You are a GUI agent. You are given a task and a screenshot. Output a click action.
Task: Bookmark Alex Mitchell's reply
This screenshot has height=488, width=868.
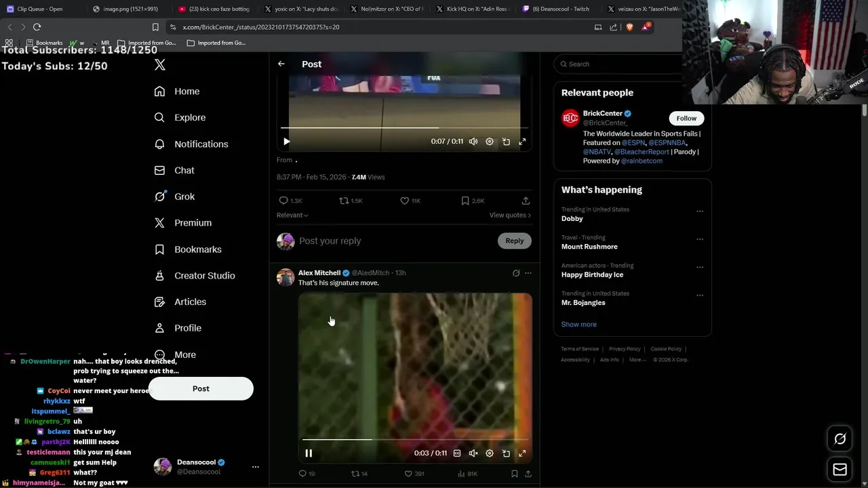(515, 474)
